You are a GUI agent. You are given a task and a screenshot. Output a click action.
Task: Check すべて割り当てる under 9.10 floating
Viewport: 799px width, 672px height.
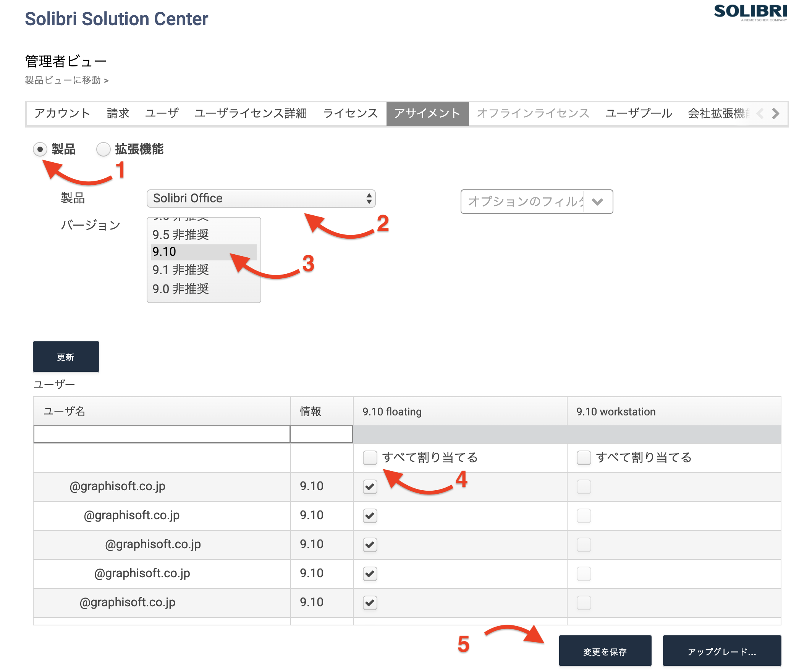pyautogui.click(x=370, y=457)
